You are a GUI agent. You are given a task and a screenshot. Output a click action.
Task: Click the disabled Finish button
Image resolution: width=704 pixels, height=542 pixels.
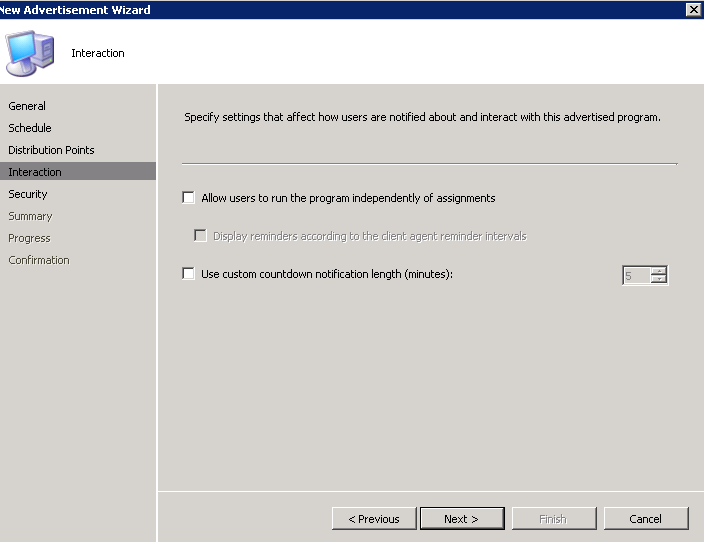(x=554, y=519)
